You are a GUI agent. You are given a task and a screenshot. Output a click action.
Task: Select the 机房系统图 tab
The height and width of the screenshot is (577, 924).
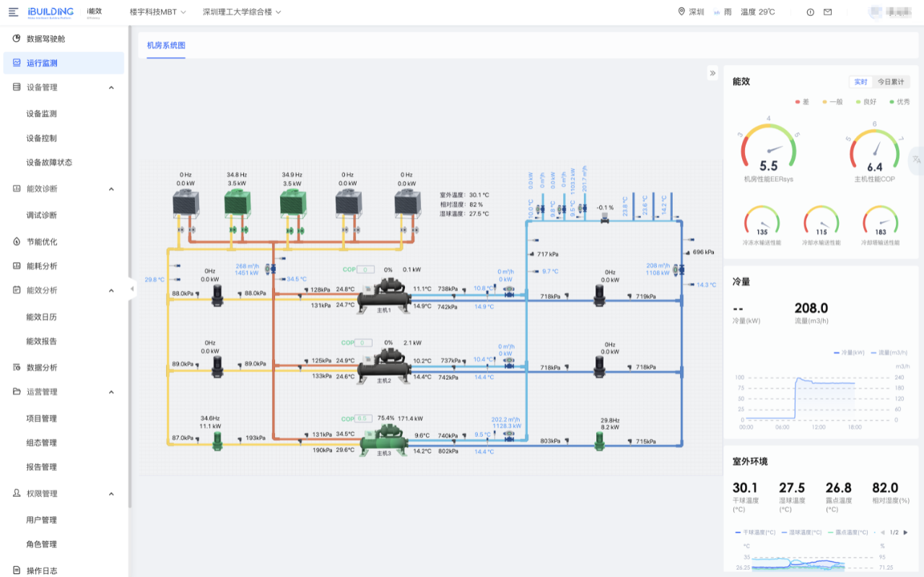[x=166, y=45]
